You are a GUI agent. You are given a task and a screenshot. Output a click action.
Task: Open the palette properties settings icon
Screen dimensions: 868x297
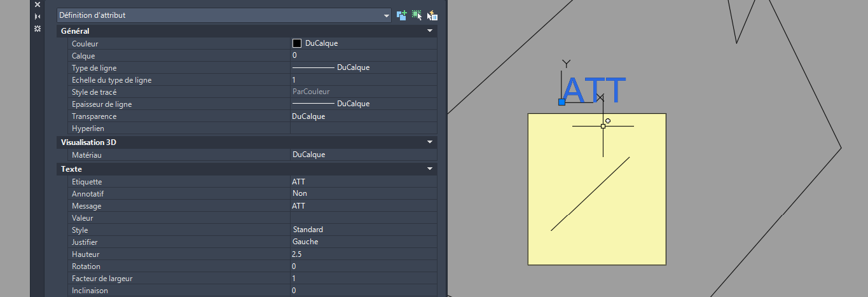pyautogui.click(x=38, y=29)
